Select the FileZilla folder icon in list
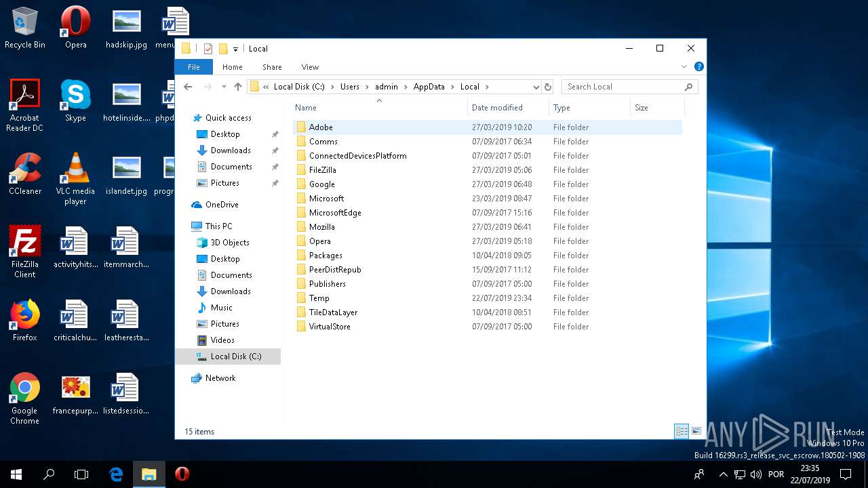Screen dimensions: 868x488 coord(301,170)
